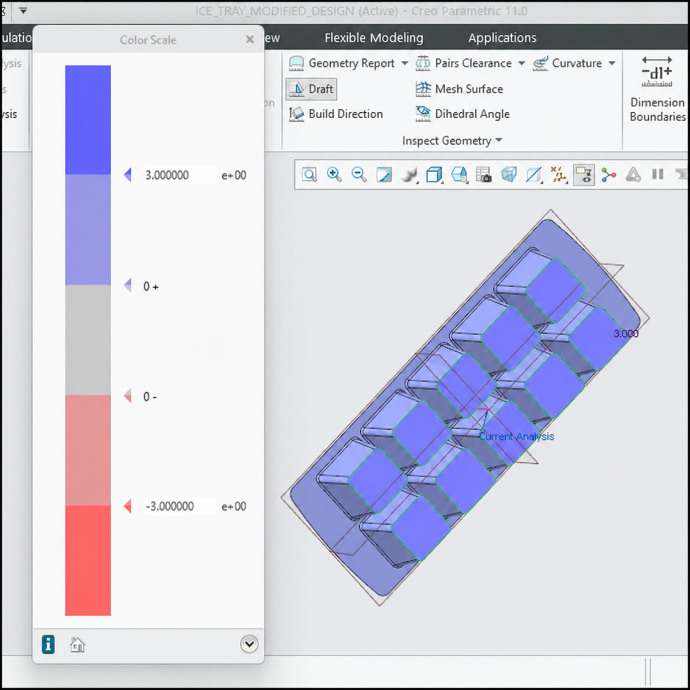Viewport: 690px width, 690px height.
Task: Click the Mesh Surface button
Action: point(459,89)
